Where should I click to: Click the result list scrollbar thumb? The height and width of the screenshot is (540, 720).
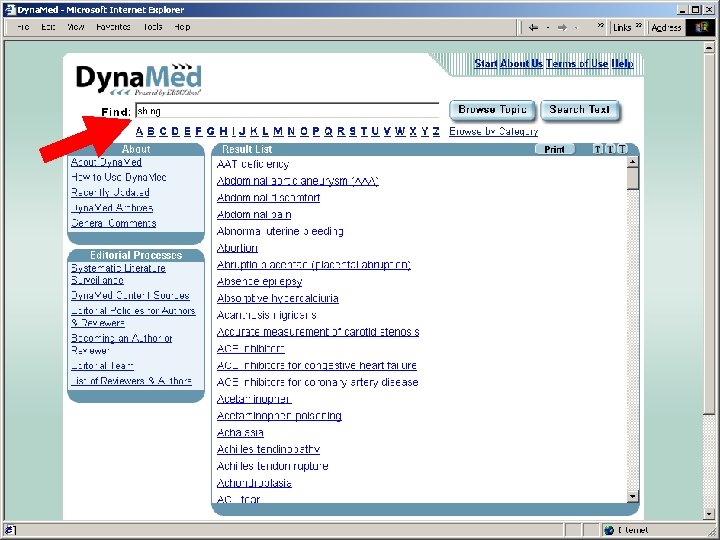tap(633, 178)
